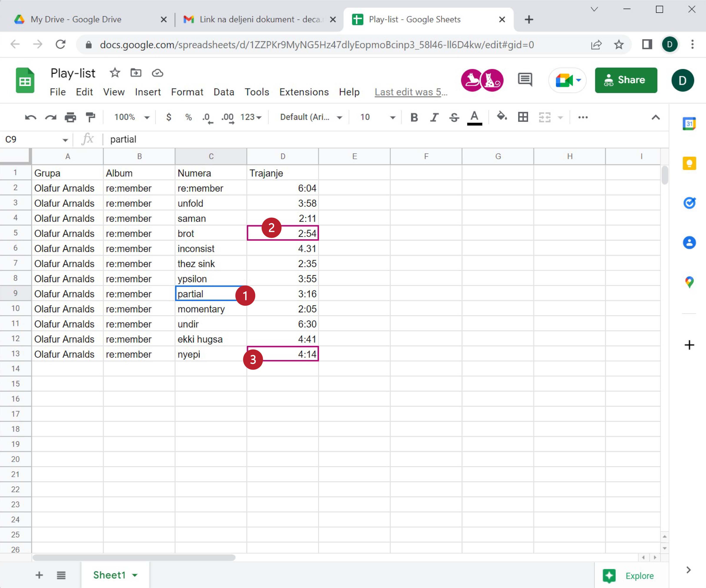The image size is (706, 588).
Task: Open the fill color bucket tool
Action: coord(502,117)
